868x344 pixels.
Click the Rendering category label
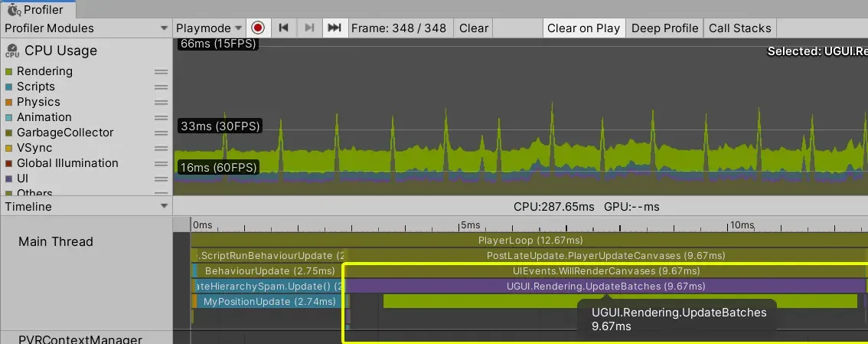45,71
